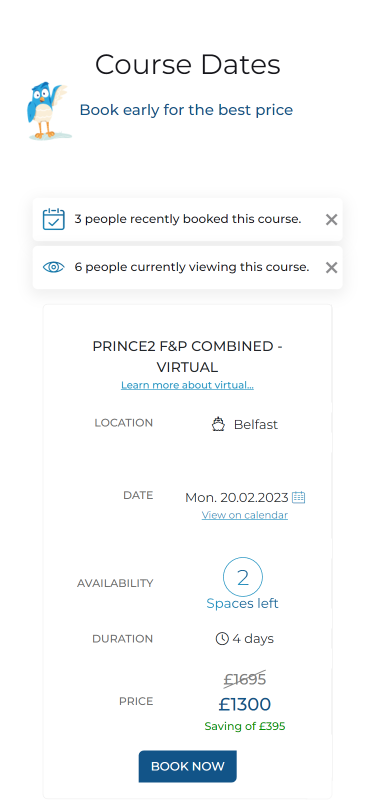Open Learn more about virtual link
Screen dimensions: 375x812
[x=188, y=385]
